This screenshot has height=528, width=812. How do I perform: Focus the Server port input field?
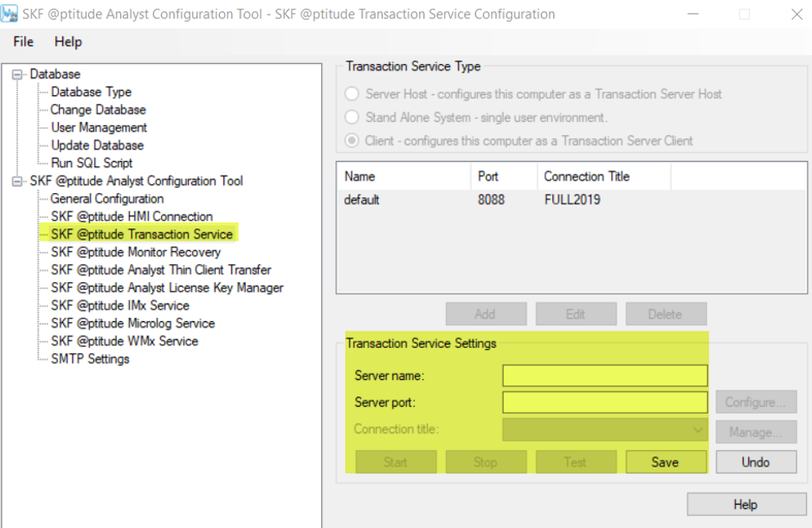pyautogui.click(x=605, y=402)
